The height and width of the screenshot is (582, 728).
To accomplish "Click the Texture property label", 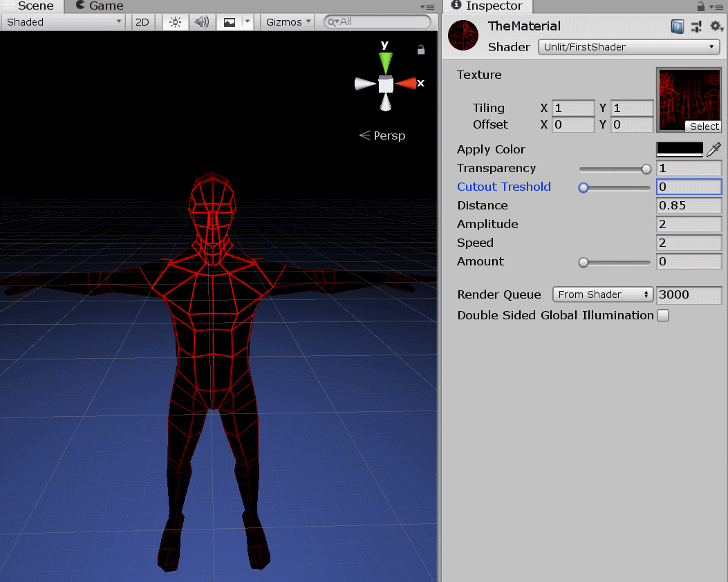I will pyautogui.click(x=479, y=75).
